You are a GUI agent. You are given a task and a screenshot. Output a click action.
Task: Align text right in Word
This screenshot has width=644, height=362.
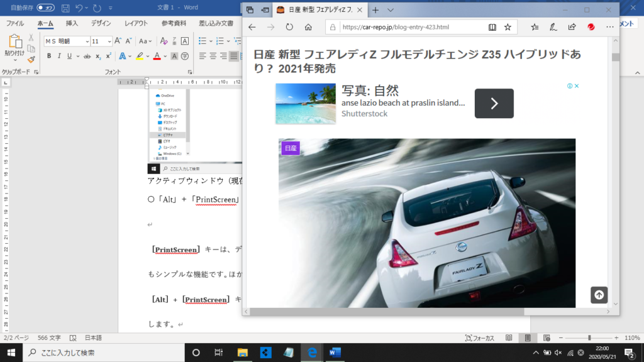pos(223,56)
